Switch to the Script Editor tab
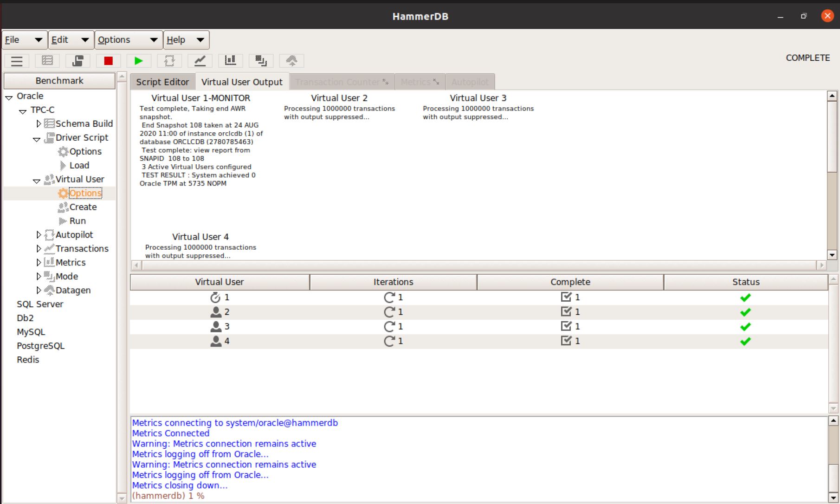The height and width of the screenshot is (504, 840). (x=162, y=82)
